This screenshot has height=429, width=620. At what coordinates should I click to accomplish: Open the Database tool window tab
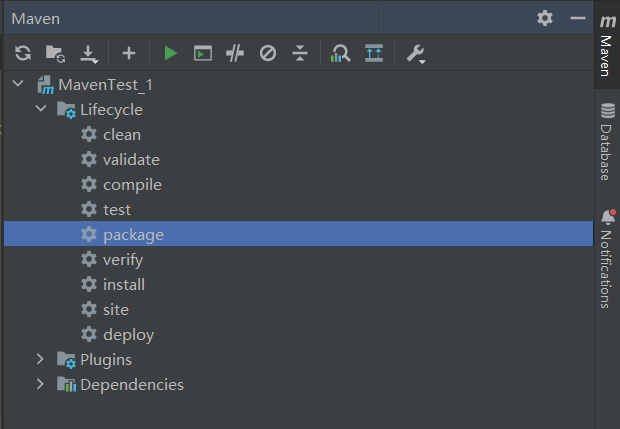coord(606,140)
